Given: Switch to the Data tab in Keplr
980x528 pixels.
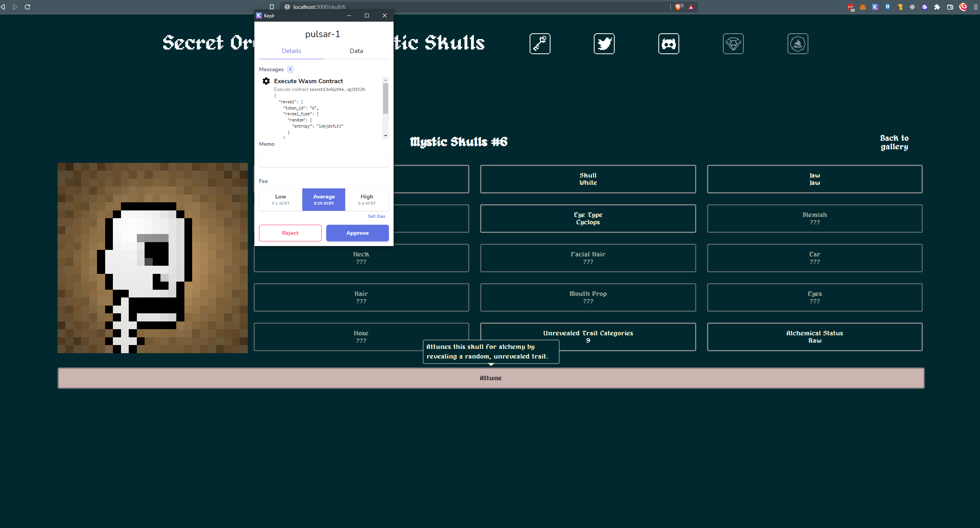Looking at the screenshot, I should point(356,51).
